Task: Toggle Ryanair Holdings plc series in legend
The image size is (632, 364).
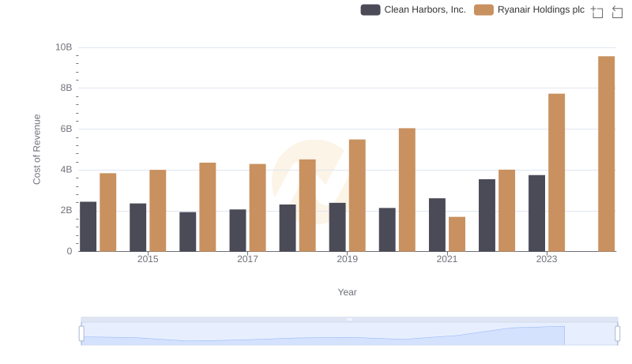Action: click(529, 9)
